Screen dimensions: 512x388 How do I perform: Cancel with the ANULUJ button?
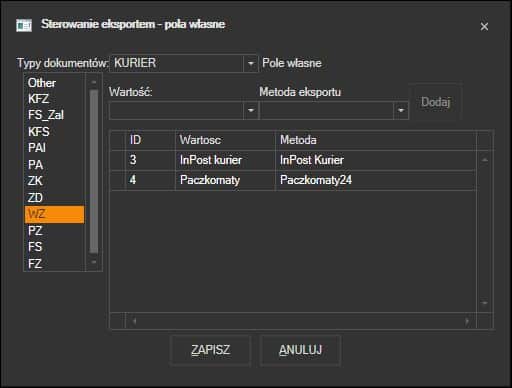pyautogui.click(x=300, y=350)
